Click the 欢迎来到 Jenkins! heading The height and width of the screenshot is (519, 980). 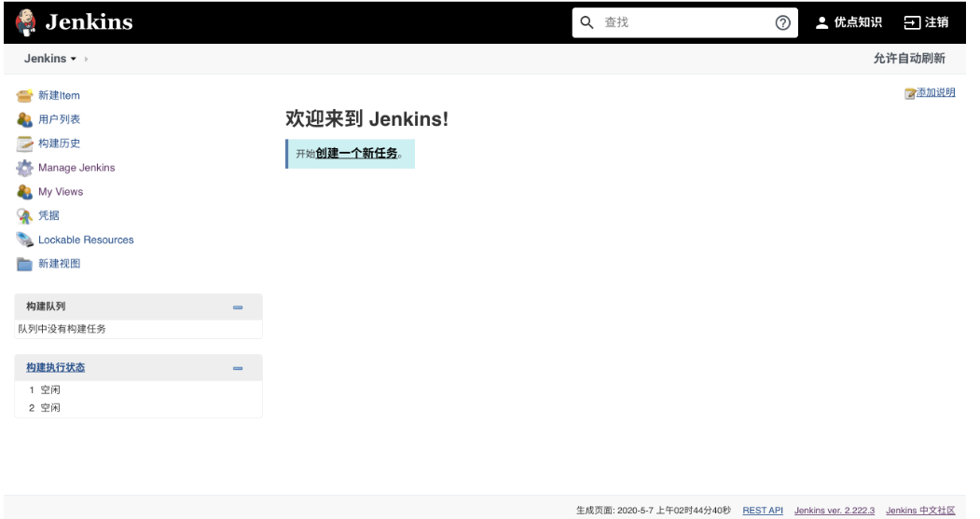[x=366, y=118]
